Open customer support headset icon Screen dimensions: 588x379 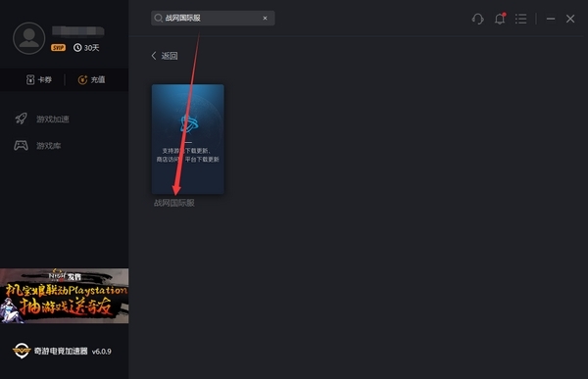pos(478,19)
